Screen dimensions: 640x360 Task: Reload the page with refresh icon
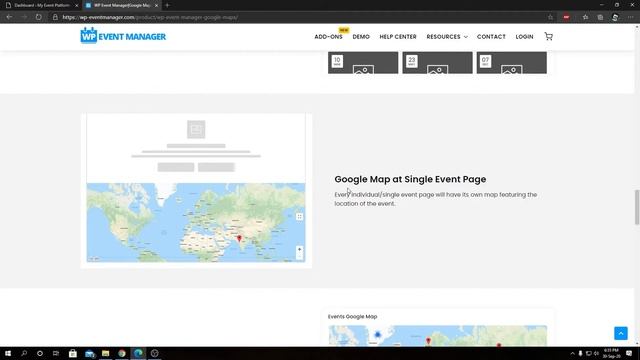tap(38, 17)
